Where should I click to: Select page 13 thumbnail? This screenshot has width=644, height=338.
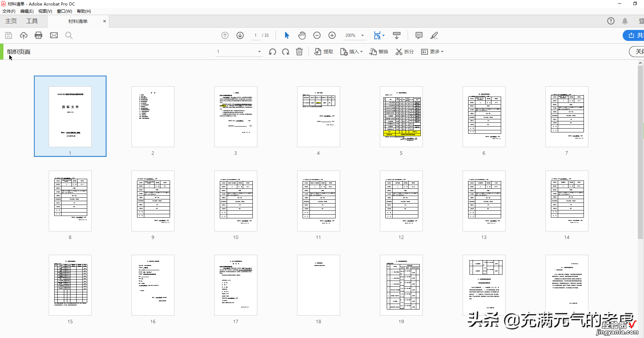(484, 201)
